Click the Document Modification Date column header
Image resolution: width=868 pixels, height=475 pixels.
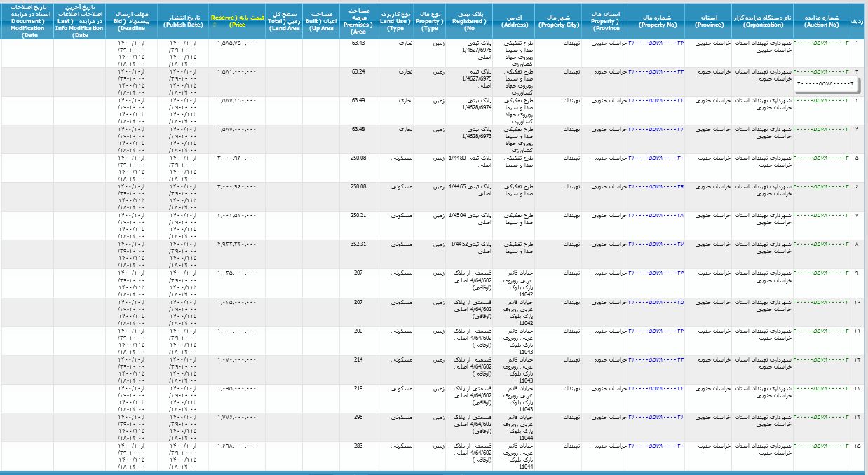27,20
